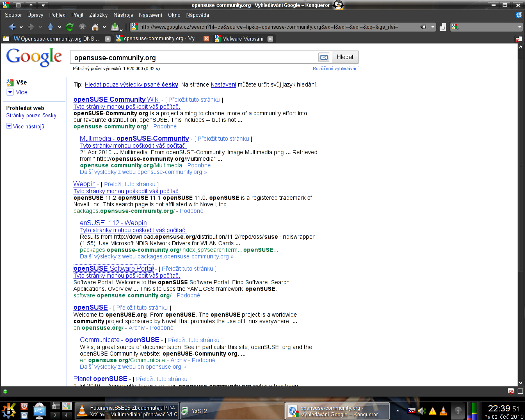Viewport: 525px width, 420px height.
Task: Click in the Google search query field
Action: 194,57
